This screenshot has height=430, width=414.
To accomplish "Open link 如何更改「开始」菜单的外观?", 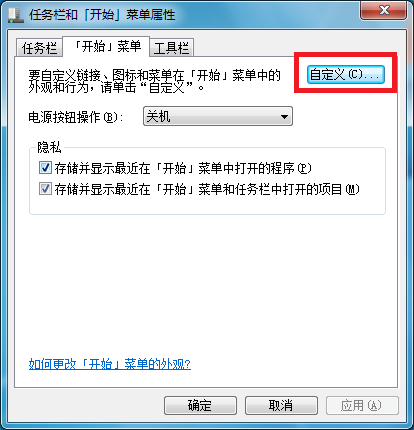I will pos(110,364).
